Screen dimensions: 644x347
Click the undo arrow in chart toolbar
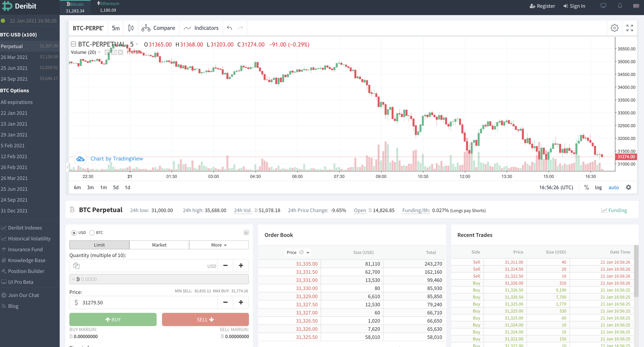coord(229,28)
